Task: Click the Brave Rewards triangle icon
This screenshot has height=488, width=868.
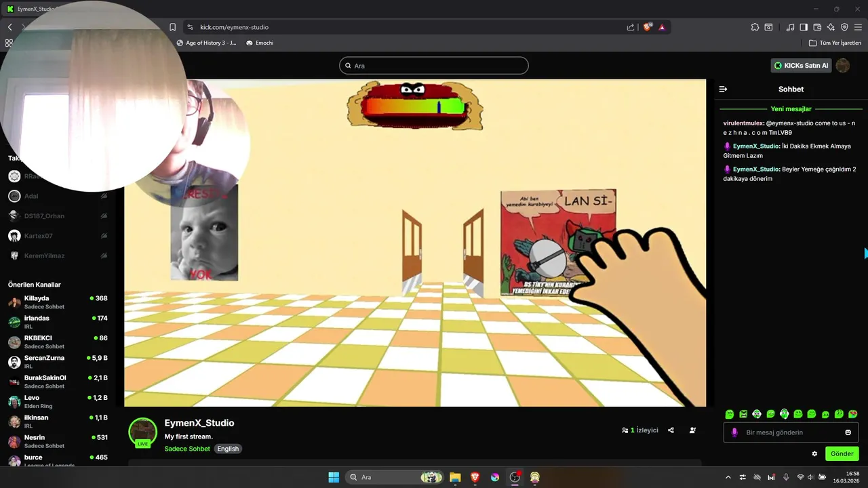Action: click(662, 27)
